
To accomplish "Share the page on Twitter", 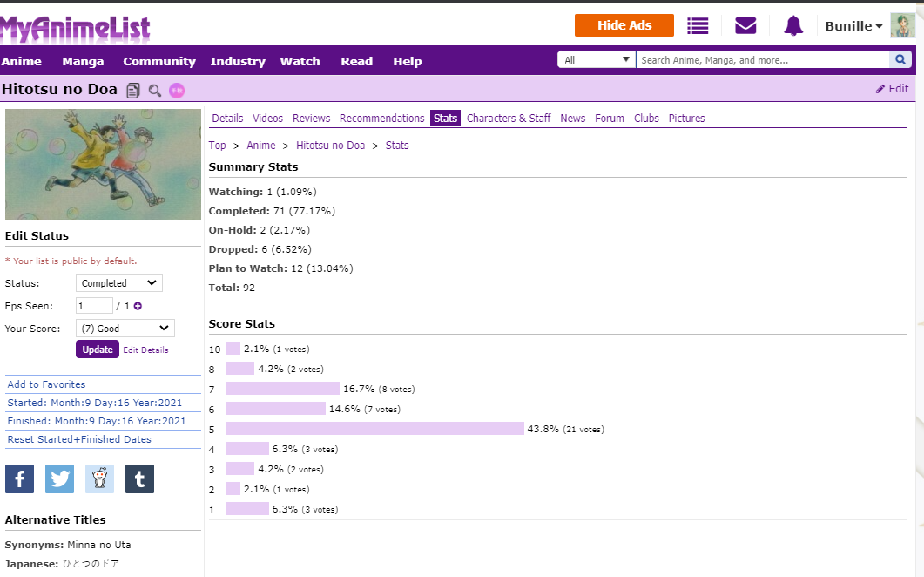I will pyautogui.click(x=60, y=479).
